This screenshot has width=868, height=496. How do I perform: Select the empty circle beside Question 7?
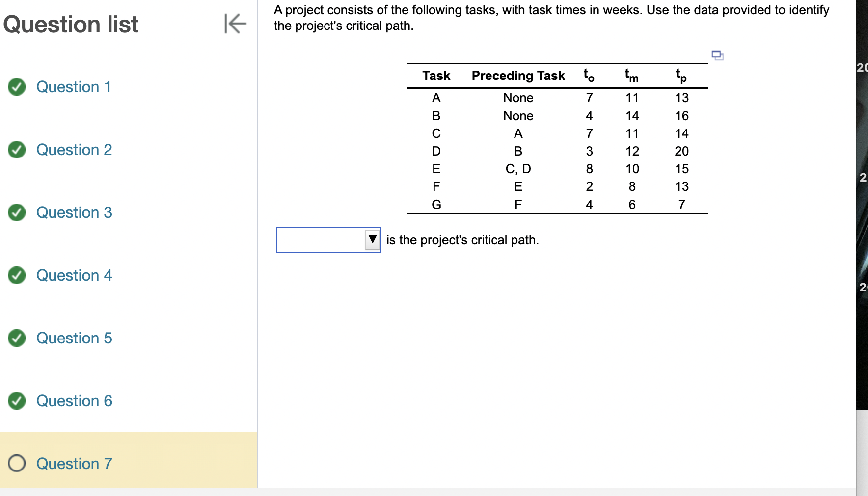pyautogui.click(x=16, y=463)
